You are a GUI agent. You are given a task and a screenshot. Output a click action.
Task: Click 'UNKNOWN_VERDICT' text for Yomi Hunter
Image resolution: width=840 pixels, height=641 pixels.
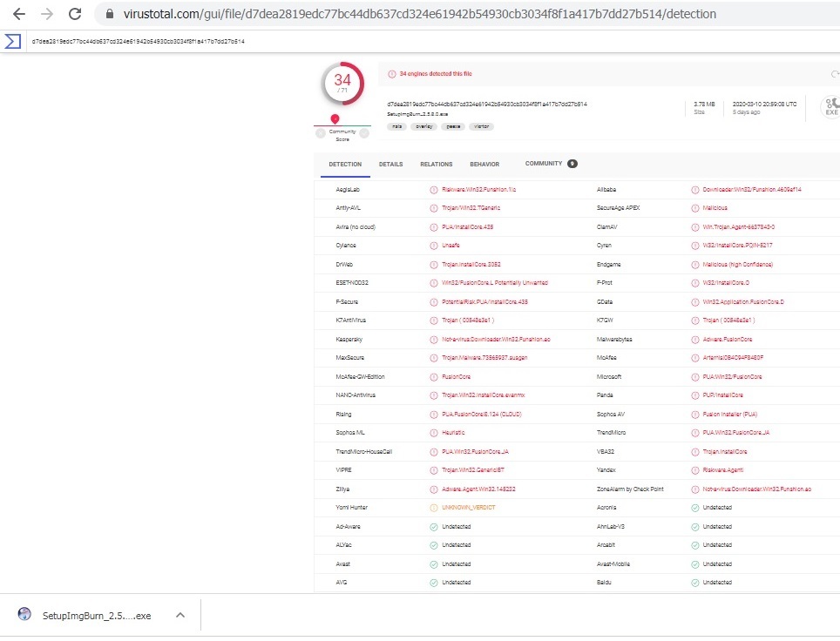coord(468,508)
